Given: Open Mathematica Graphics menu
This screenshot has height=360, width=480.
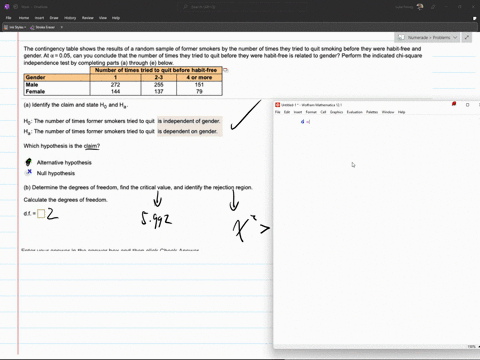Looking at the screenshot, I should (x=336, y=112).
